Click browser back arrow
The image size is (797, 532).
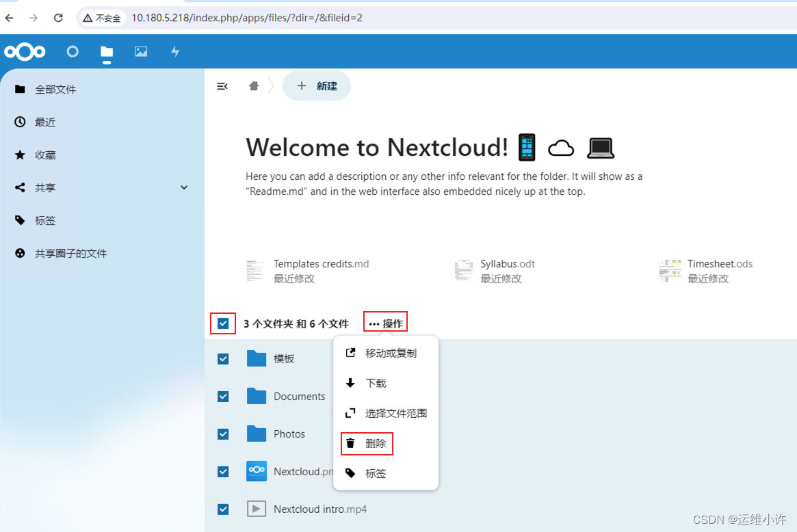click(10, 18)
